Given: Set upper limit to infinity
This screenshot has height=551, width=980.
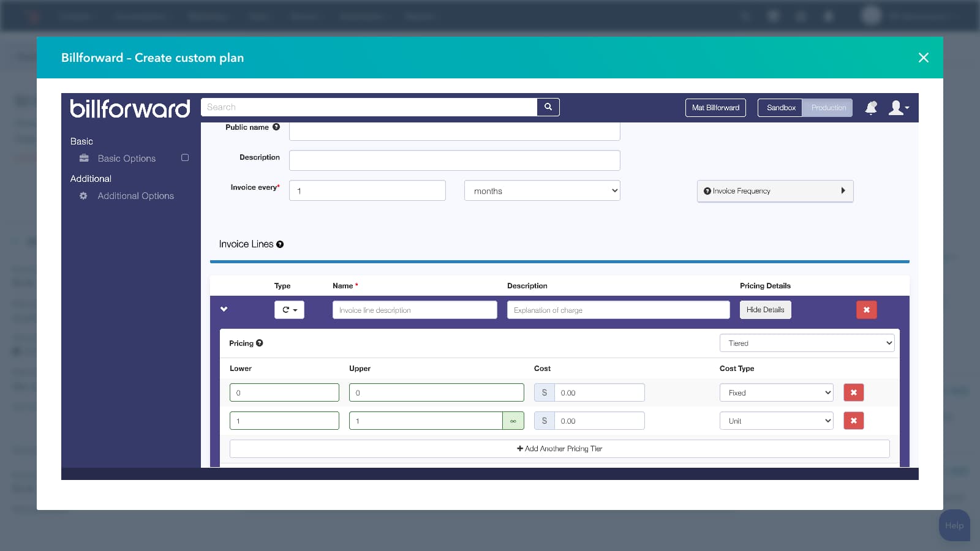Looking at the screenshot, I should point(513,421).
